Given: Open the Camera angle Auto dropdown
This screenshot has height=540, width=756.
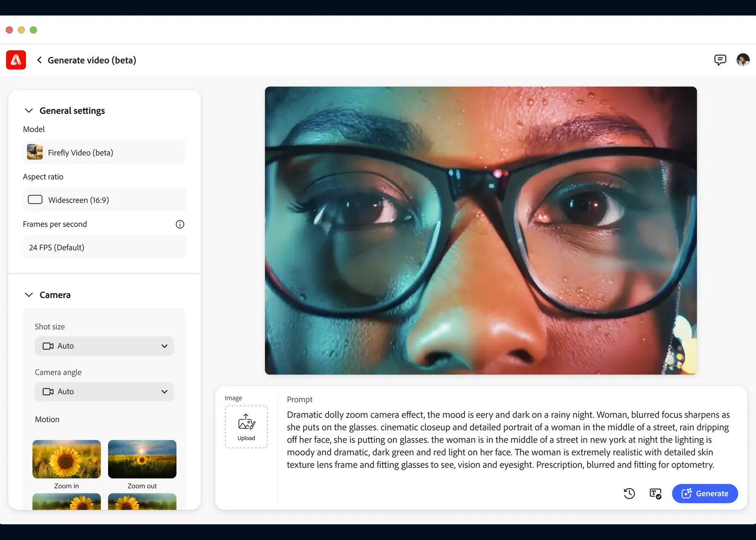Looking at the screenshot, I should [104, 392].
